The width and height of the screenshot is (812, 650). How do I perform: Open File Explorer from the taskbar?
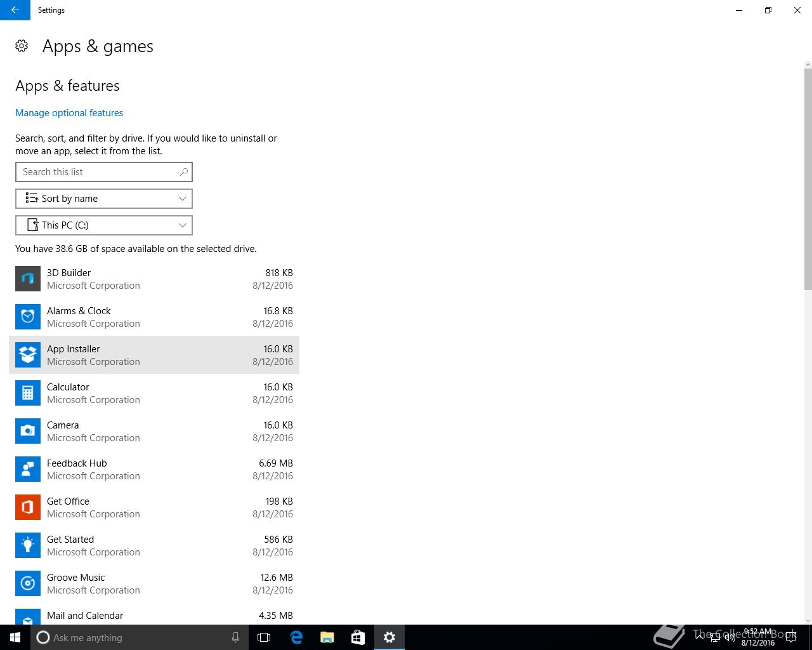click(x=327, y=637)
